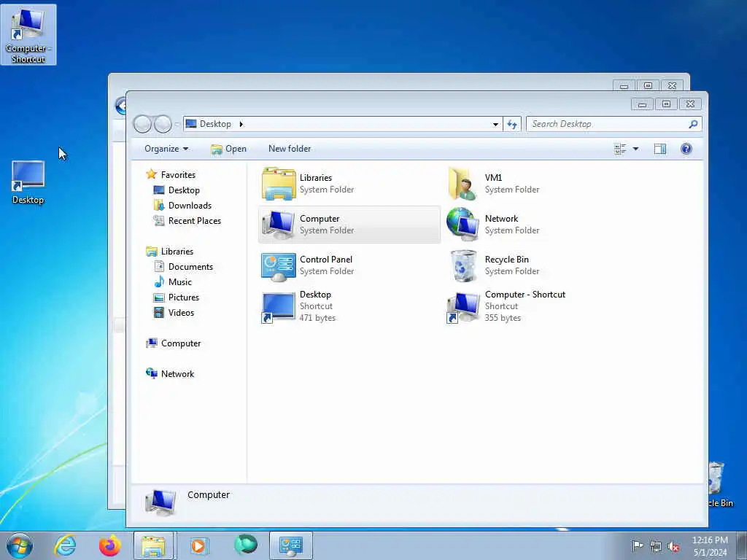Open the Libraries system folder icon
Viewport: 747px width, 560px height.
(x=279, y=184)
